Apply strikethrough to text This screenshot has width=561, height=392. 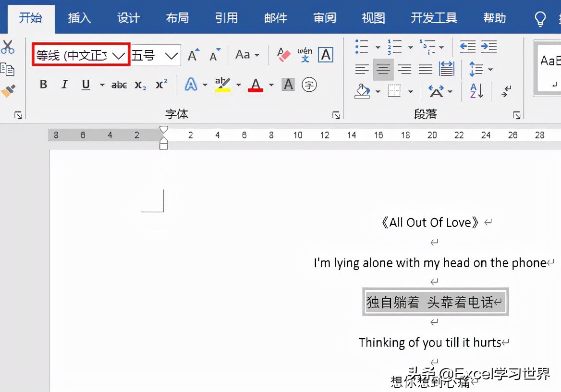point(119,85)
